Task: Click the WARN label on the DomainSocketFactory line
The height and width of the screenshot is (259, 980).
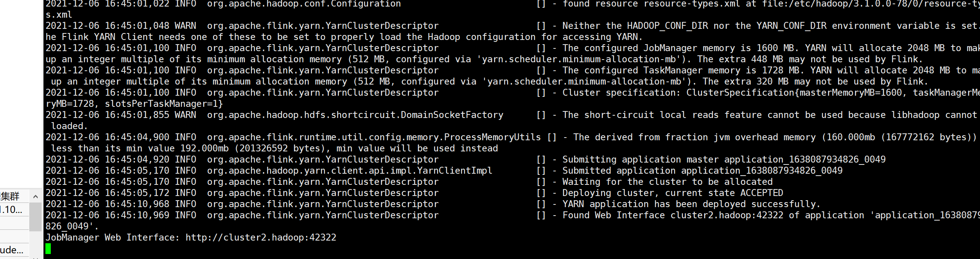Action: click(185, 115)
